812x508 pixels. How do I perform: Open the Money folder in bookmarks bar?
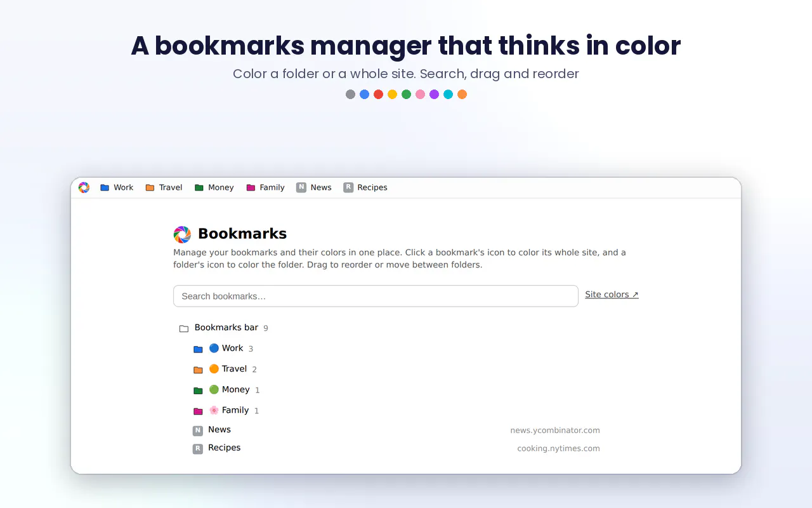(x=214, y=187)
